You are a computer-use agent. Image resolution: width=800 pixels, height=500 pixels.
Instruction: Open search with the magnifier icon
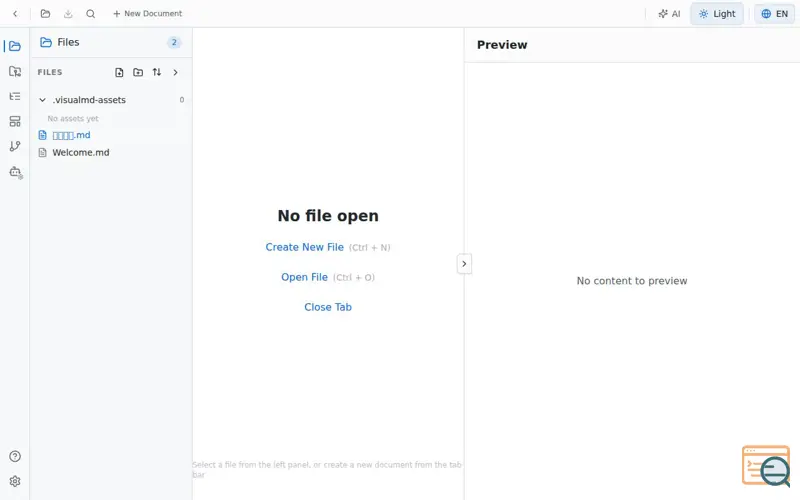coord(90,14)
